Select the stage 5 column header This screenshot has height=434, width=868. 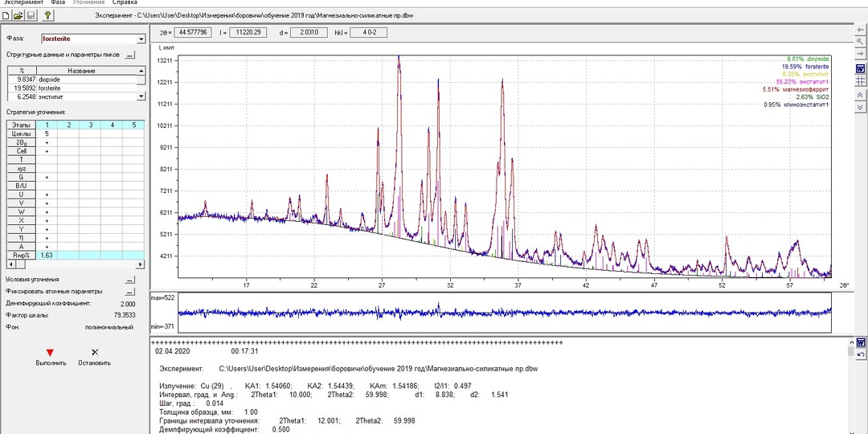(133, 125)
